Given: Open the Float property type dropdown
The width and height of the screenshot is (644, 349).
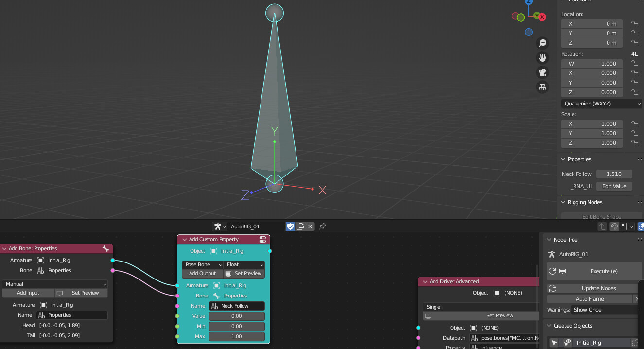Looking at the screenshot, I should [x=244, y=264].
